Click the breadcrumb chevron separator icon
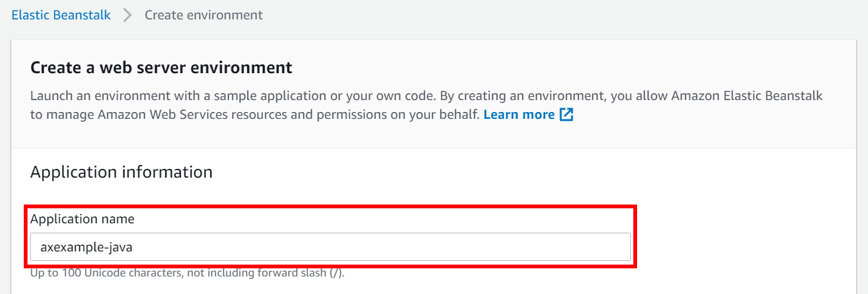The image size is (868, 294). pyautogui.click(x=128, y=15)
